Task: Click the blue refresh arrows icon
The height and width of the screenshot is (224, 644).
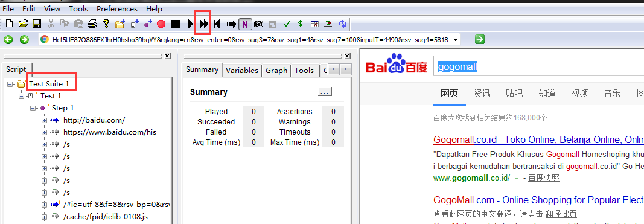Action: (x=343, y=24)
